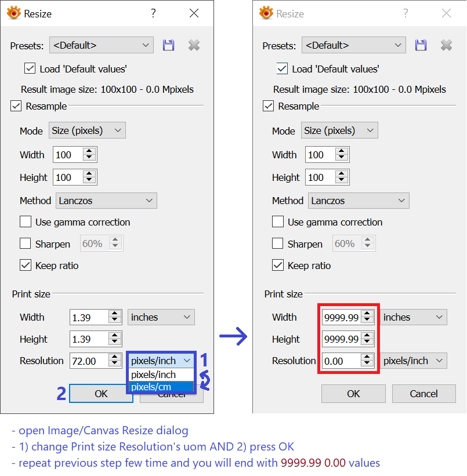This screenshot has height=476, width=467.
Task: Select pixels/inch option in open list
Action: (x=161, y=375)
